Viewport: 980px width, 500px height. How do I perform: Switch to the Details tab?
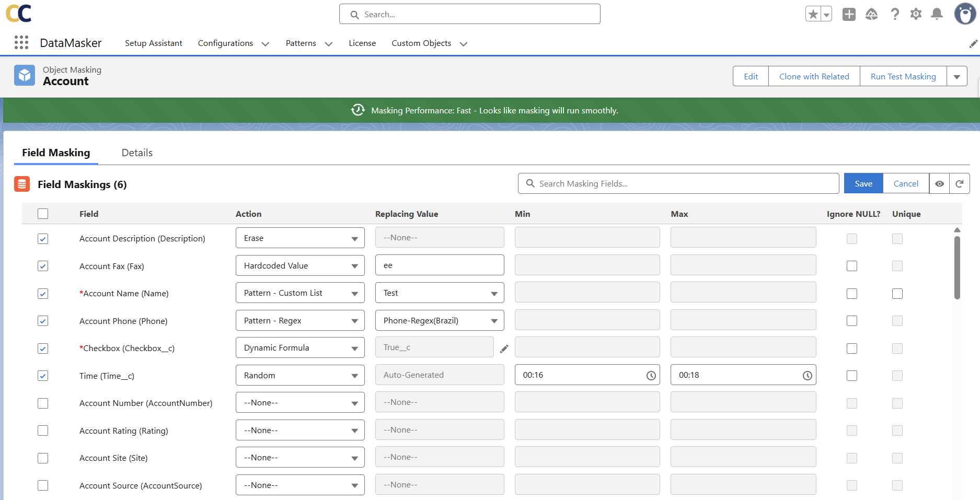[136, 153]
